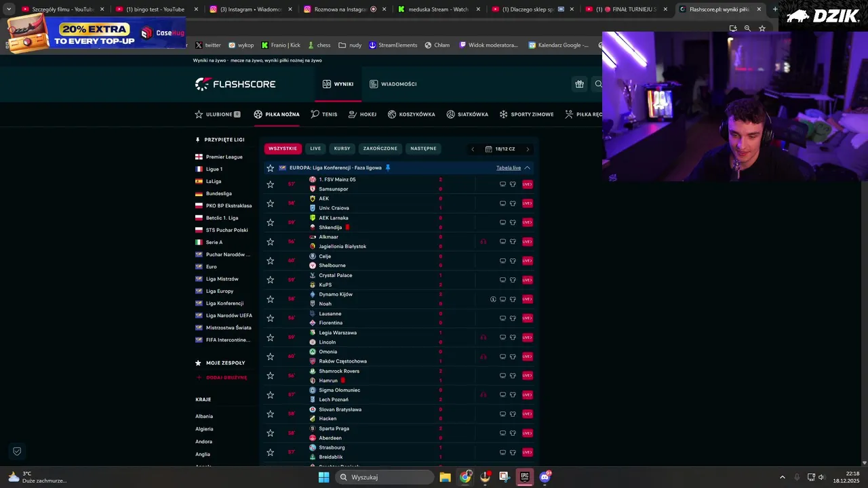Screen dimensions: 868x488
Task: Open TV icon for Slovan Bratysława match
Action: [x=502, y=414]
